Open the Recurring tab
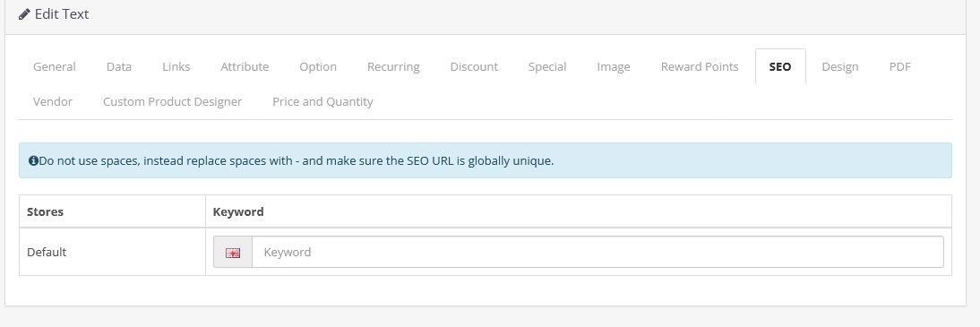This screenshot has height=327, width=980. click(x=393, y=66)
